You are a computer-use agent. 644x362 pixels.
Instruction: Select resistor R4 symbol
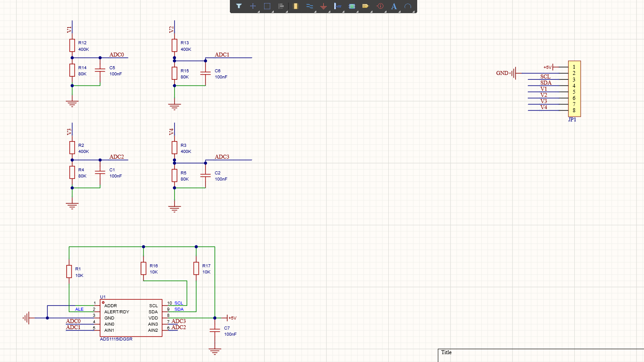(72, 172)
